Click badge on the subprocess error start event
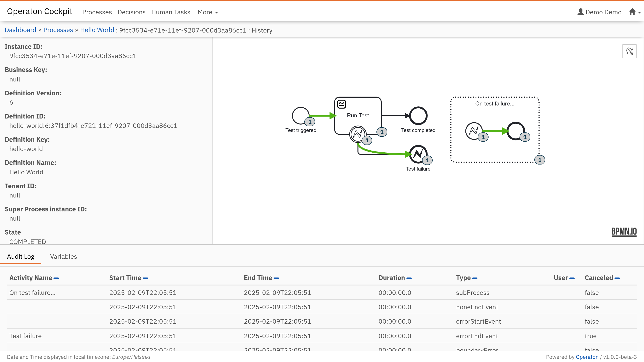Viewport: 644px width, 362px height. (483, 137)
